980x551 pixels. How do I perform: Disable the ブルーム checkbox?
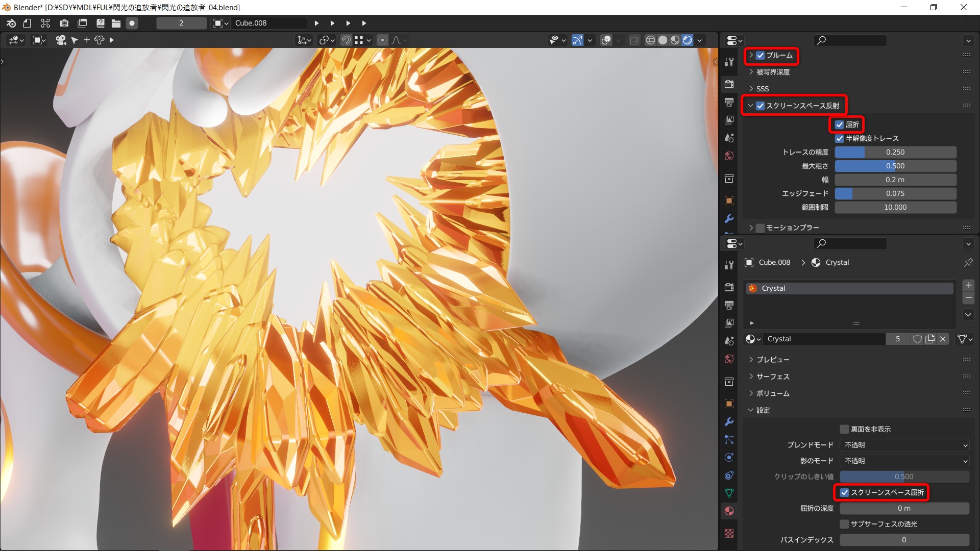[x=761, y=55]
